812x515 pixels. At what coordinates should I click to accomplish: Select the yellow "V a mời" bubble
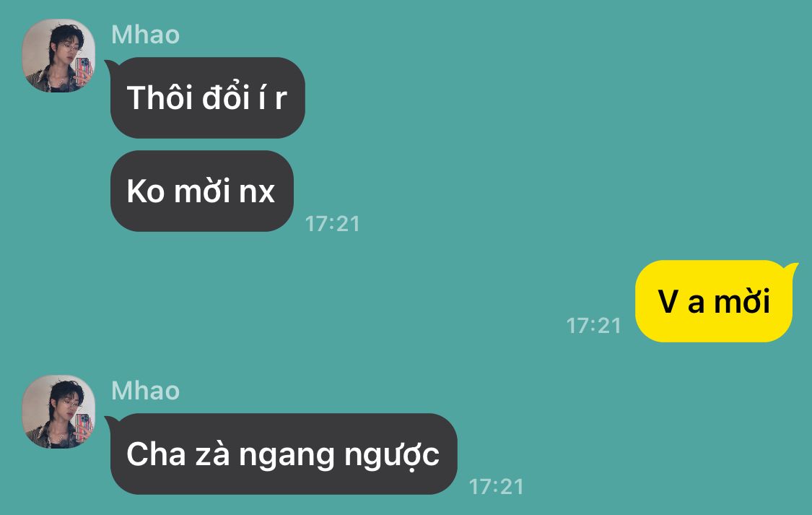click(714, 301)
